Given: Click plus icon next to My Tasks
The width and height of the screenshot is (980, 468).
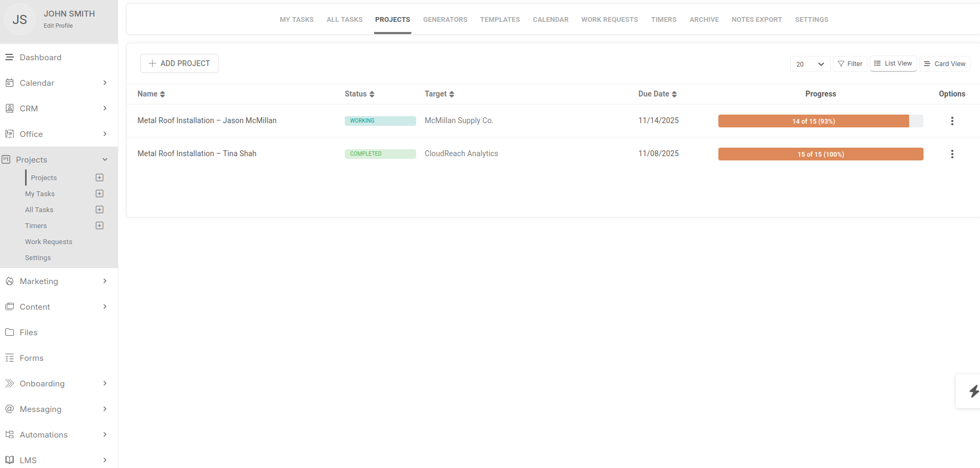Looking at the screenshot, I should (100, 193).
